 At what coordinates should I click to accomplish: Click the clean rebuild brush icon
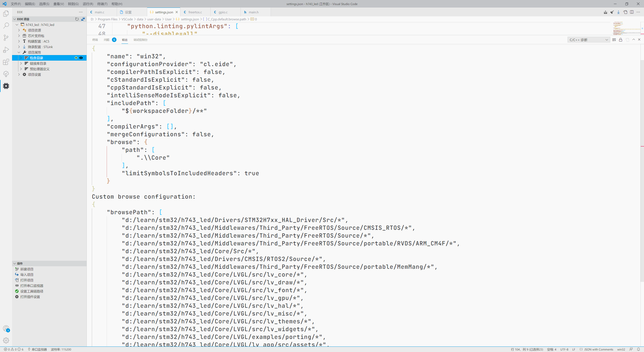tap(612, 12)
